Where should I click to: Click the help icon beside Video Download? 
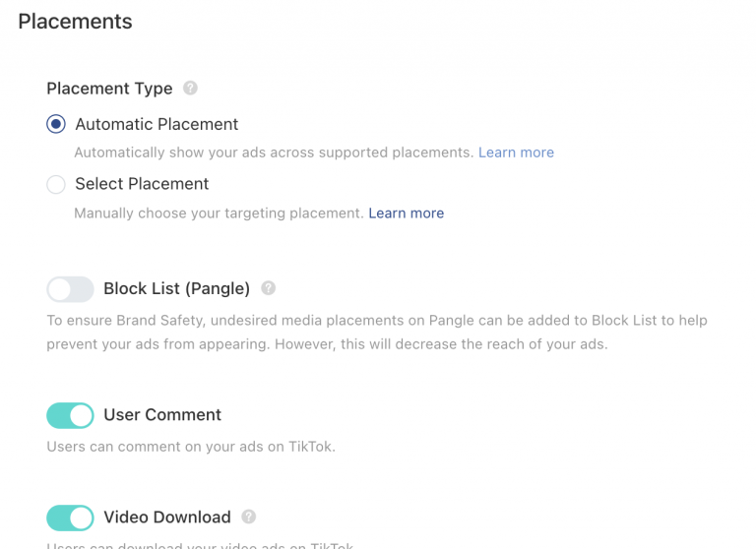tap(249, 518)
